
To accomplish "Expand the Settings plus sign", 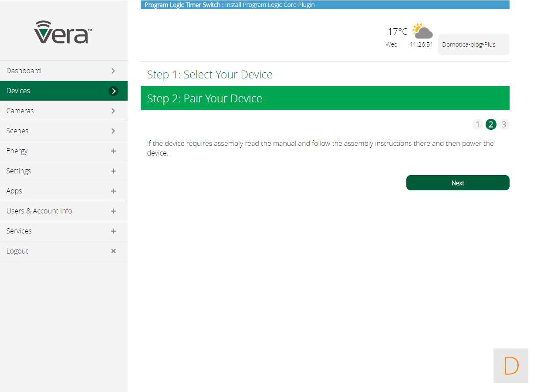I will tap(113, 171).
